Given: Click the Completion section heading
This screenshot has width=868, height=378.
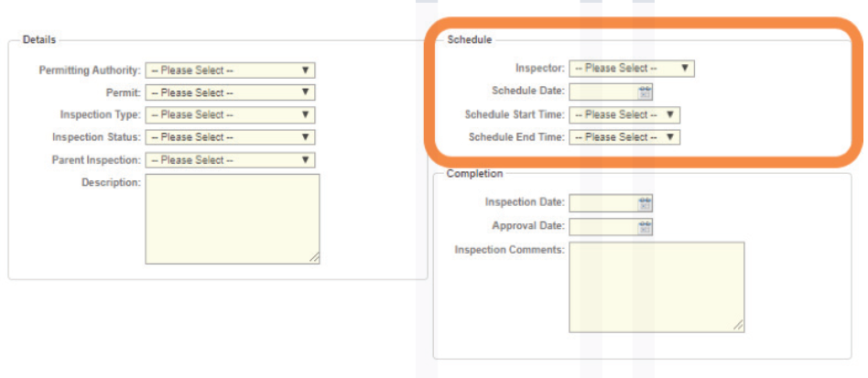Looking at the screenshot, I should click(x=475, y=173).
